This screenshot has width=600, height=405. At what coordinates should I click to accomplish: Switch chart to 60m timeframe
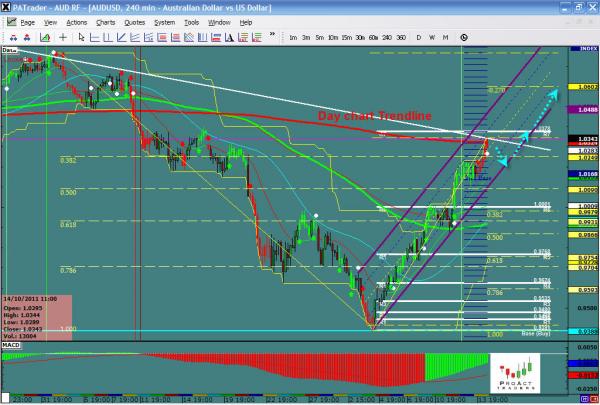pyautogui.click(x=372, y=37)
